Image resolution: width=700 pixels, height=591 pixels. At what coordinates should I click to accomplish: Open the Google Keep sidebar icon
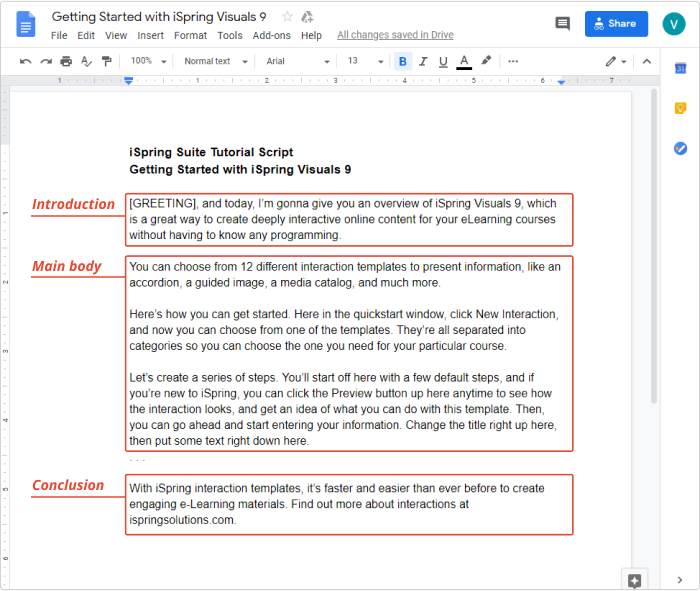pyautogui.click(x=680, y=108)
